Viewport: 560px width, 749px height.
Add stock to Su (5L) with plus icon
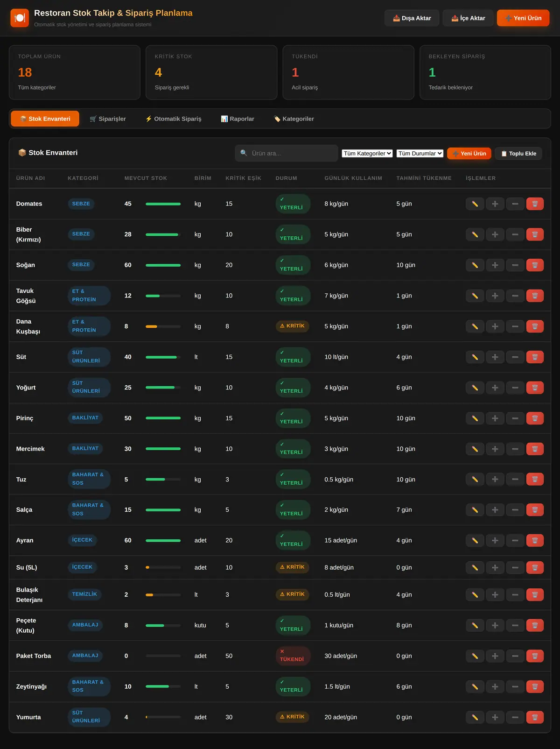click(495, 568)
